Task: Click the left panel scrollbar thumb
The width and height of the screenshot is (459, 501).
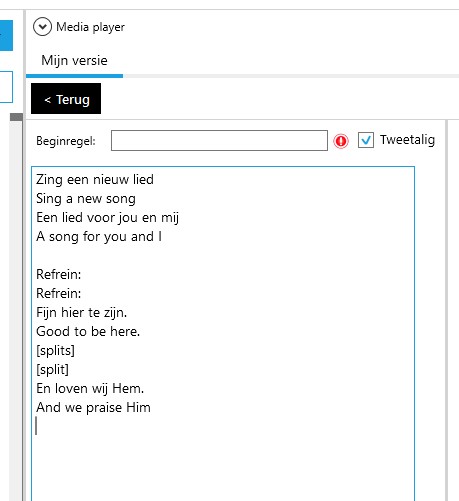Action: pos(16,117)
